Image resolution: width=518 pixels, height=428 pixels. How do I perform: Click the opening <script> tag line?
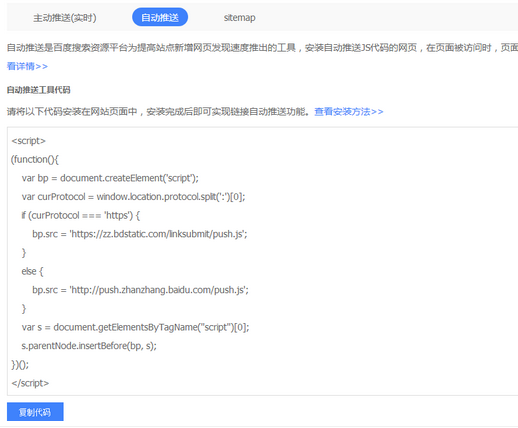click(29, 141)
